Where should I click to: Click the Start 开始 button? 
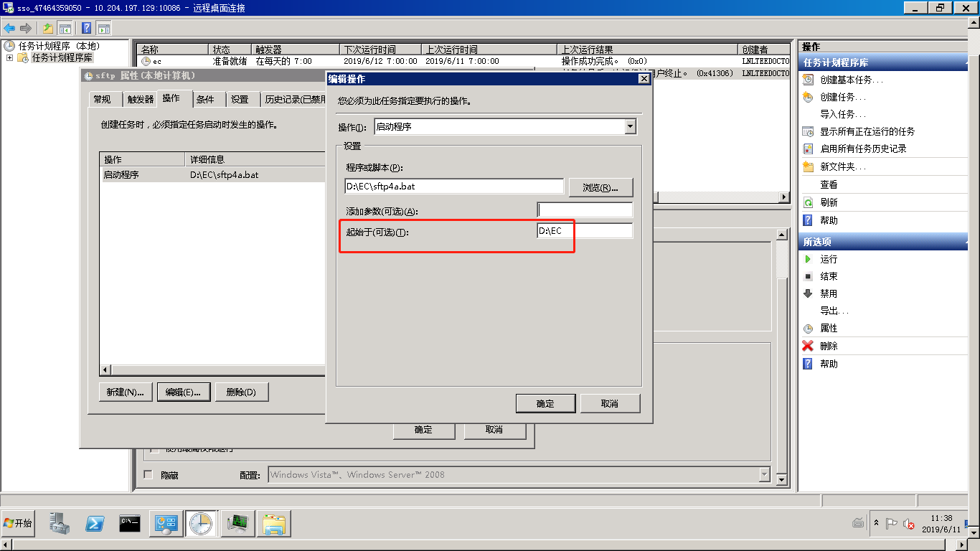pos(18,524)
